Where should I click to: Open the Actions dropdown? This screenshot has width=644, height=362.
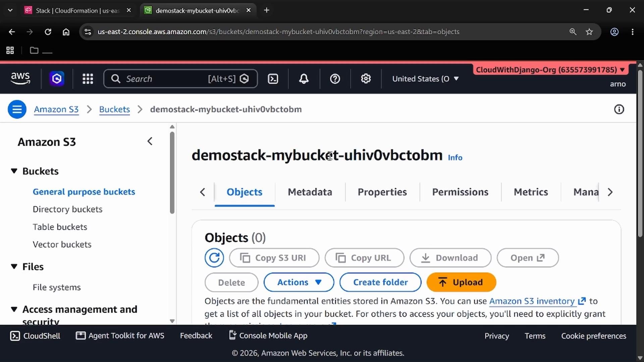coord(299,282)
